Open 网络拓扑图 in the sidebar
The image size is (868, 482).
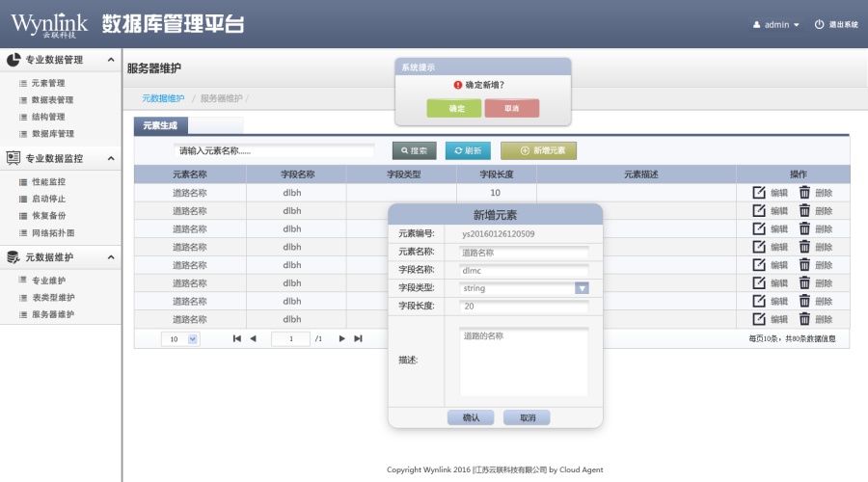coord(53,233)
